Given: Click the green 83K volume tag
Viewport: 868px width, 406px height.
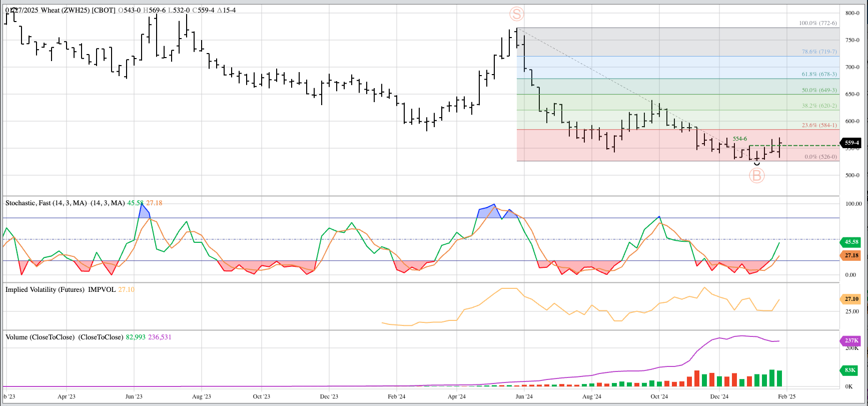Looking at the screenshot, I should point(850,370).
